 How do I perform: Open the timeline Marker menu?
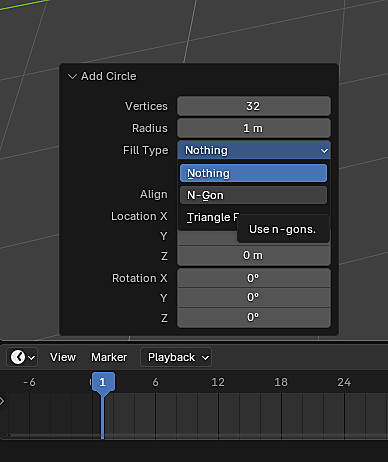pos(109,357)
